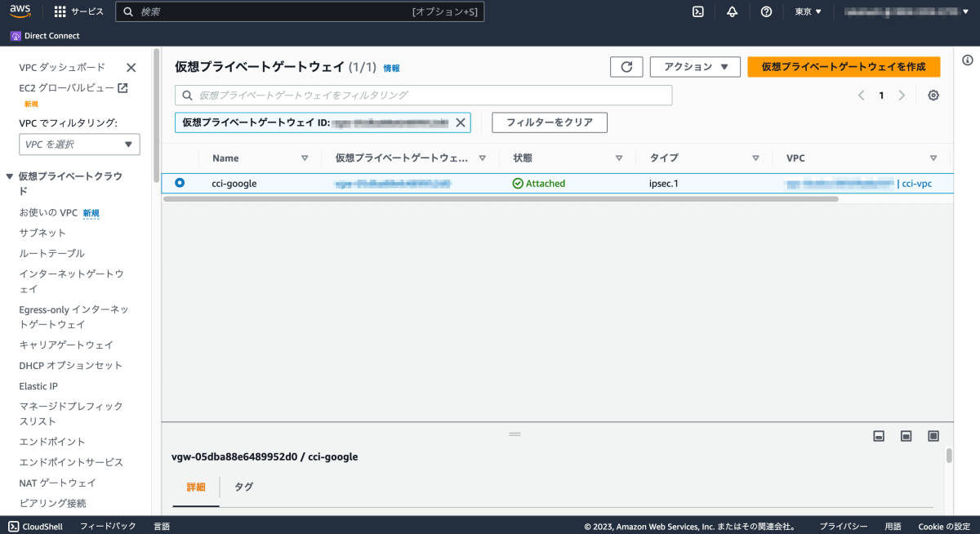Open Cookie の設定 footer link

pyautogui.click(x=943, y=527)
